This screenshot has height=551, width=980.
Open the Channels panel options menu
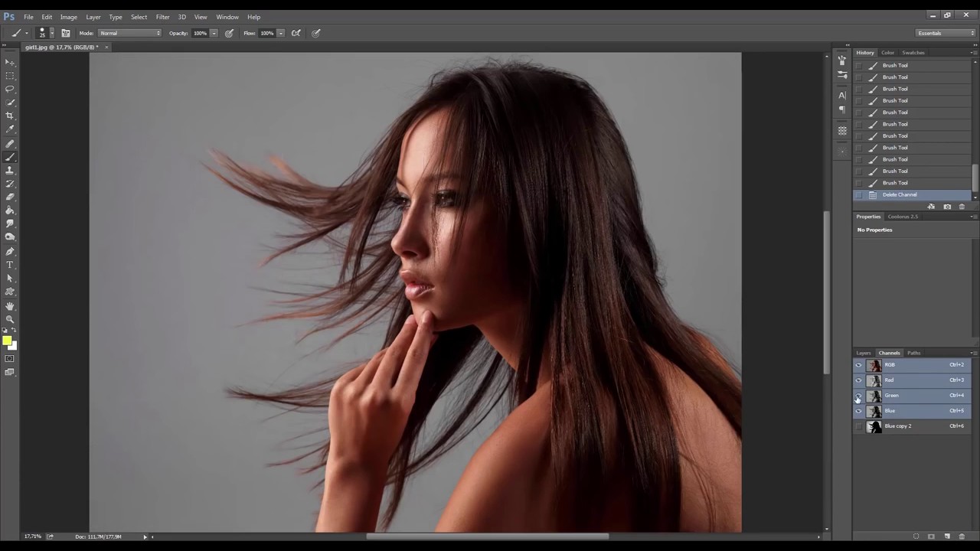[974, 353]
